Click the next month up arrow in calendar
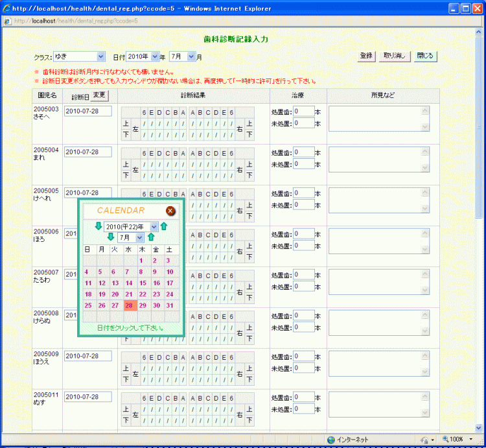This screenshot has height=448, width=486. tap(151, 237)
